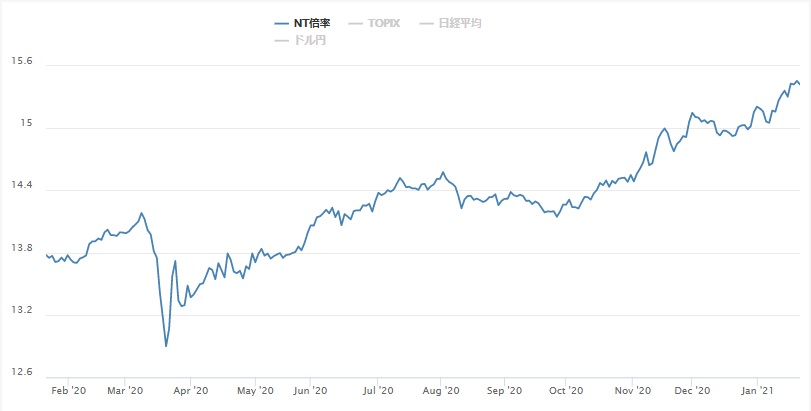Click the lowest point of the March 2020 dip

[166, 346]
